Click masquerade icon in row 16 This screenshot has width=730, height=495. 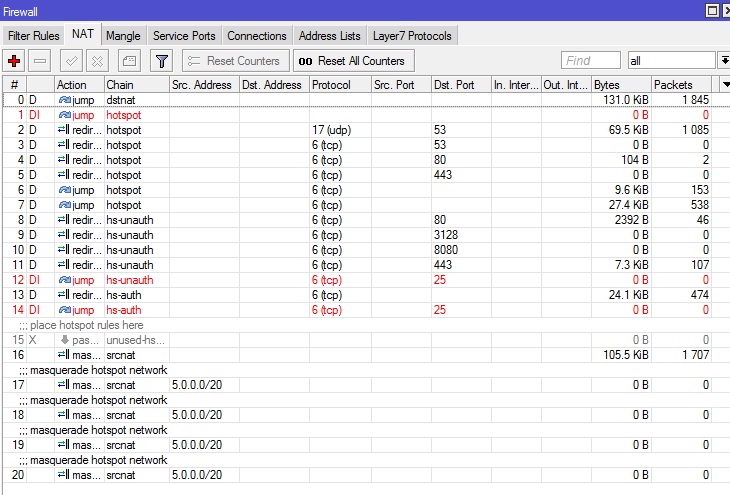(x=64, y=355)
